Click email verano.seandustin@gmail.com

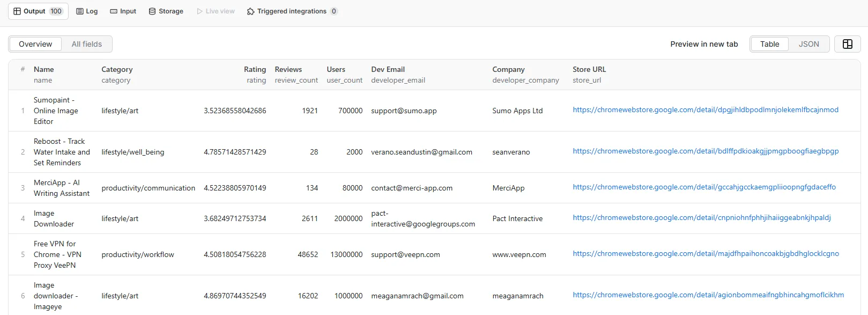coord(421,152)
